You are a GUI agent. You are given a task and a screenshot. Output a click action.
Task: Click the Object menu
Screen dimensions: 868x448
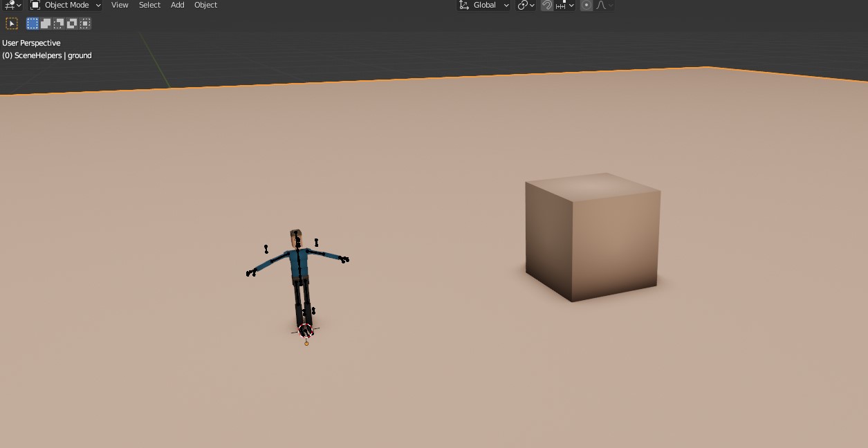(205, 5)
